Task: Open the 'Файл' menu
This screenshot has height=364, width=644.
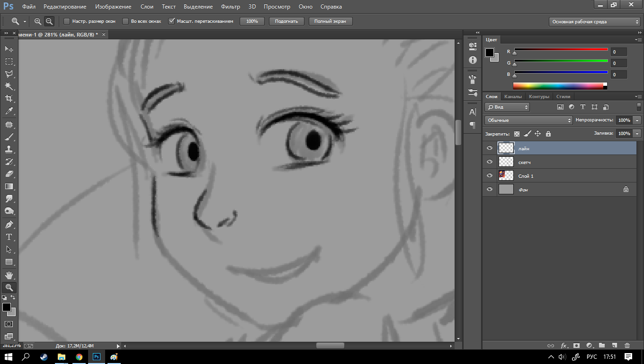Action: 29,7
